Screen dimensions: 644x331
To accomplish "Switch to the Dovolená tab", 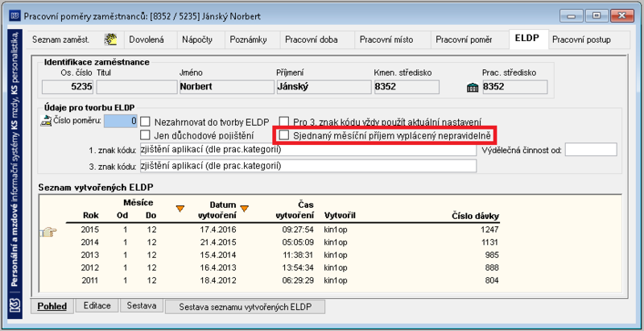I will (147, 39).
